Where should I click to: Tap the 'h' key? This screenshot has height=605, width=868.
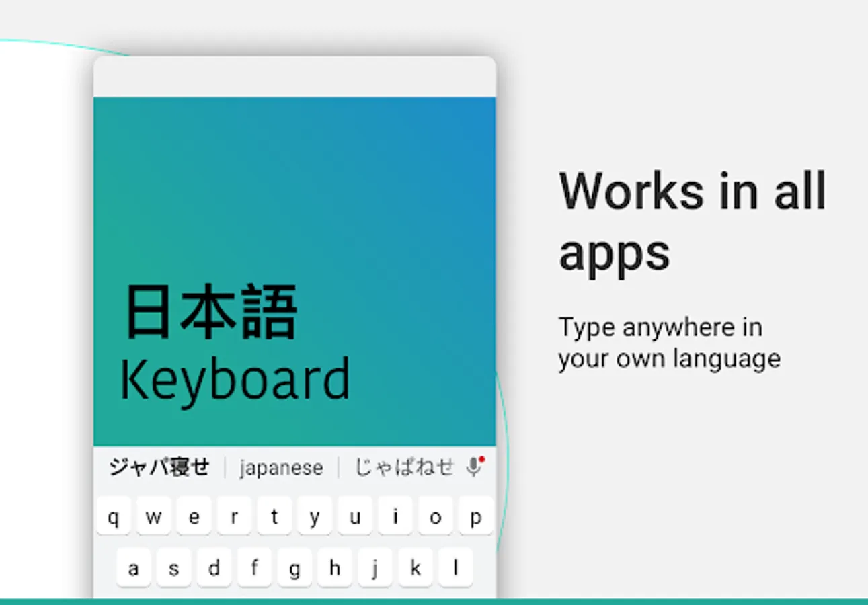tap(335, 567)
